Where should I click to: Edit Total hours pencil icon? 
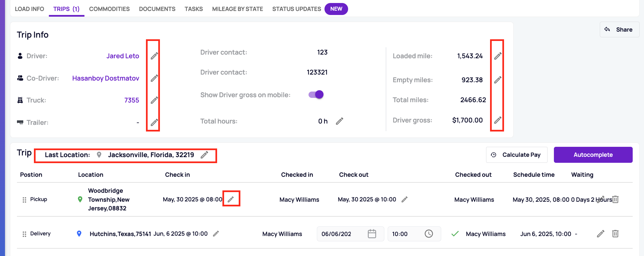(x=339, y=121)
